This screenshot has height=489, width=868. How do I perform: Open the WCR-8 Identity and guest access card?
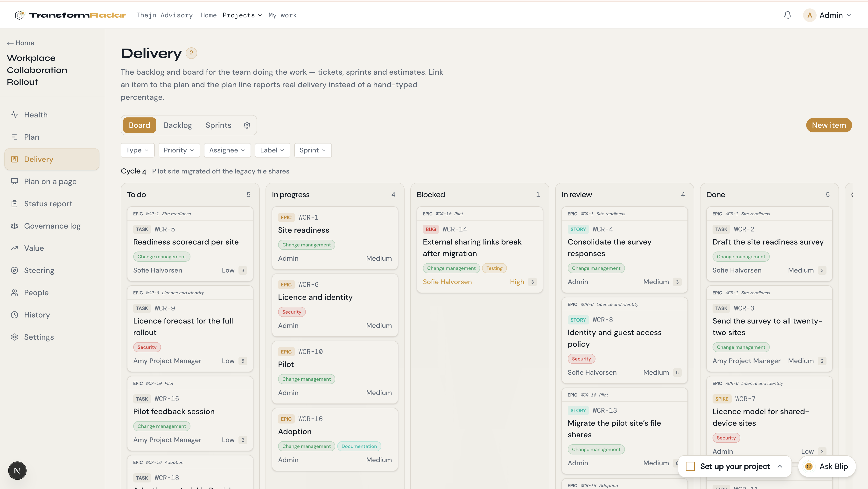click(x=624, y=341)
